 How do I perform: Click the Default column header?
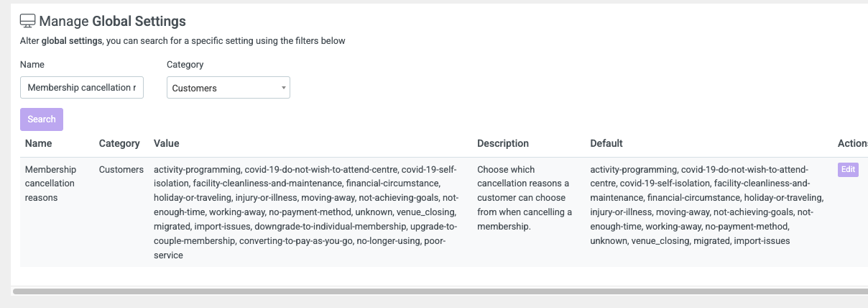(606, 143)
